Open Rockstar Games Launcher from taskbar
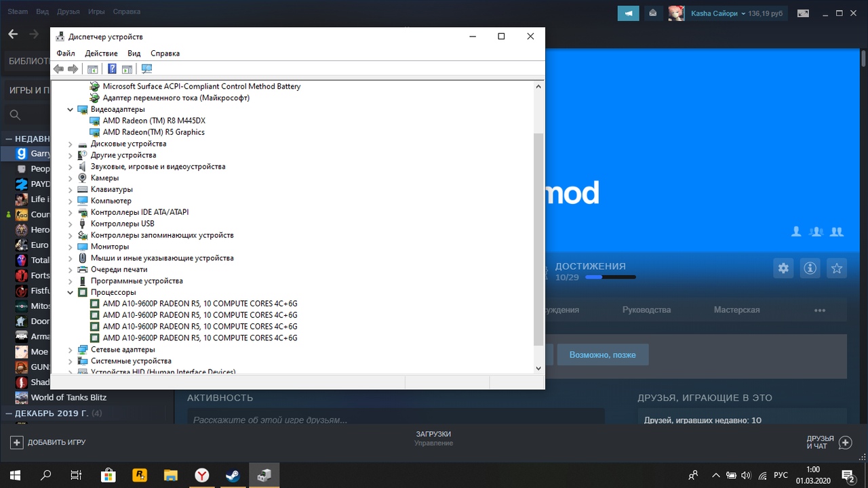Image resolution: width=868 pixels, height=488 pixels. coord(139,476)
